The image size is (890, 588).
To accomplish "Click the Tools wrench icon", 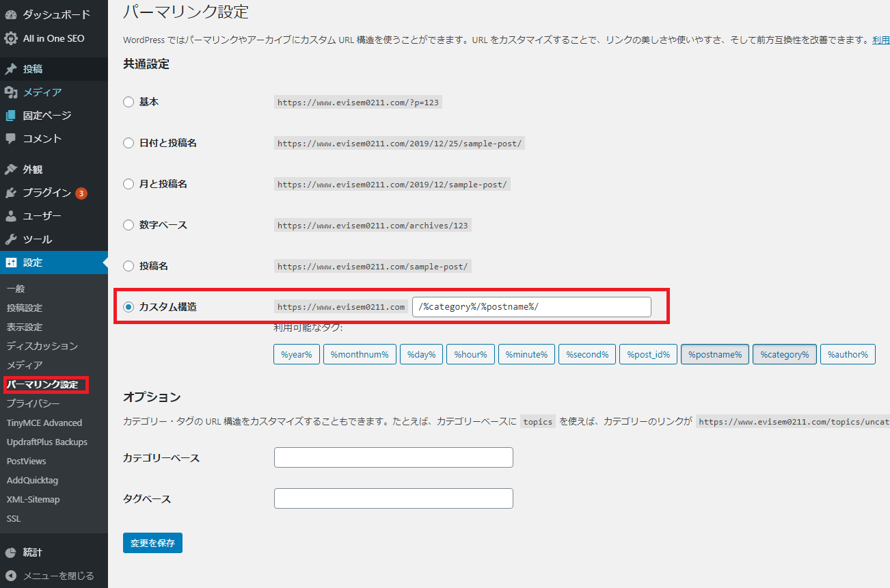I will (x=11, y=239).
